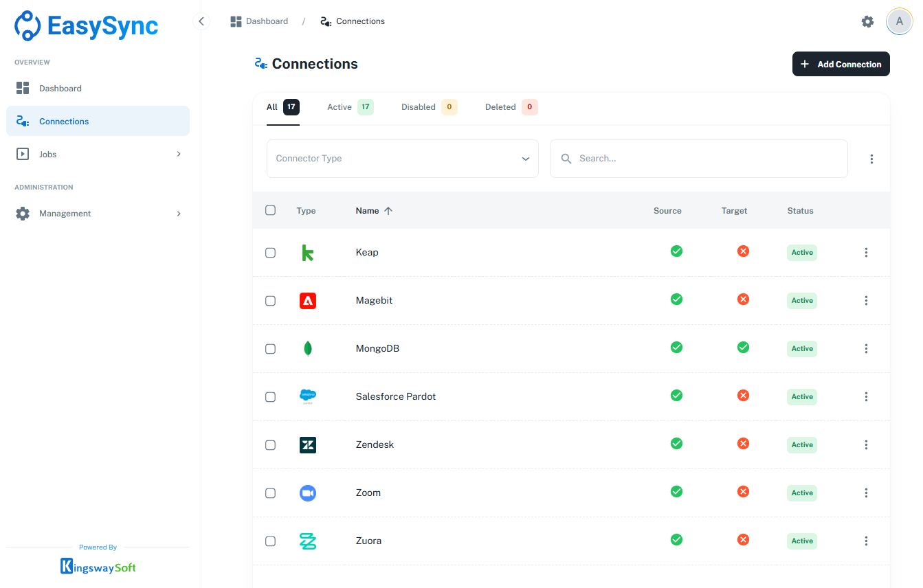Click into the Search connections field
Viewport: 923px width, 588px height.
708,159
